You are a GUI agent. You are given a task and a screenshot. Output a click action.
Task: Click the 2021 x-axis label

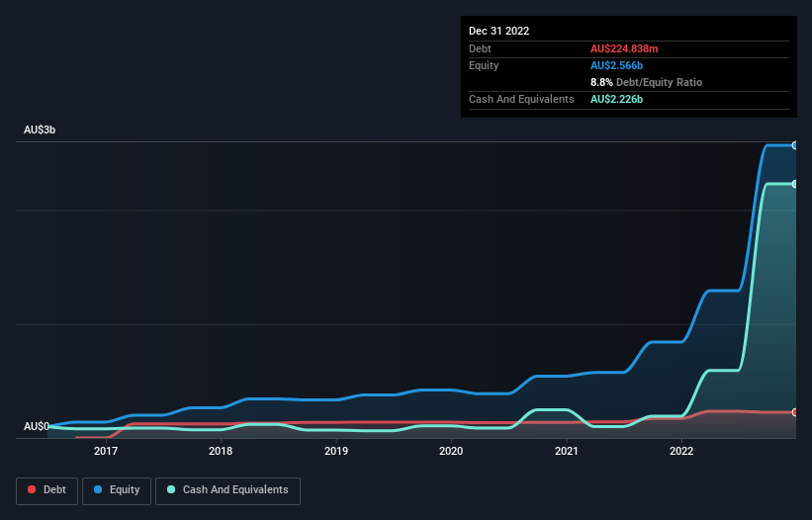tap(567, 451)
